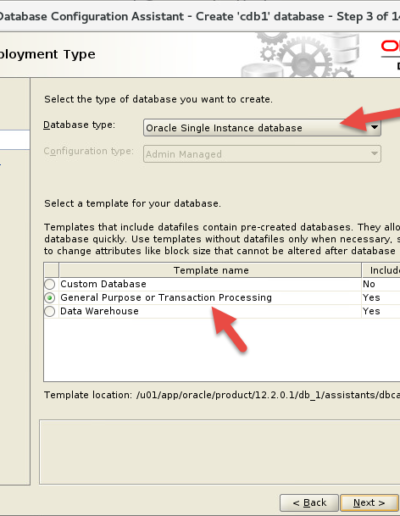Open the Database type dropdown
The image size is (400, 516).
(x=262, y=128)
